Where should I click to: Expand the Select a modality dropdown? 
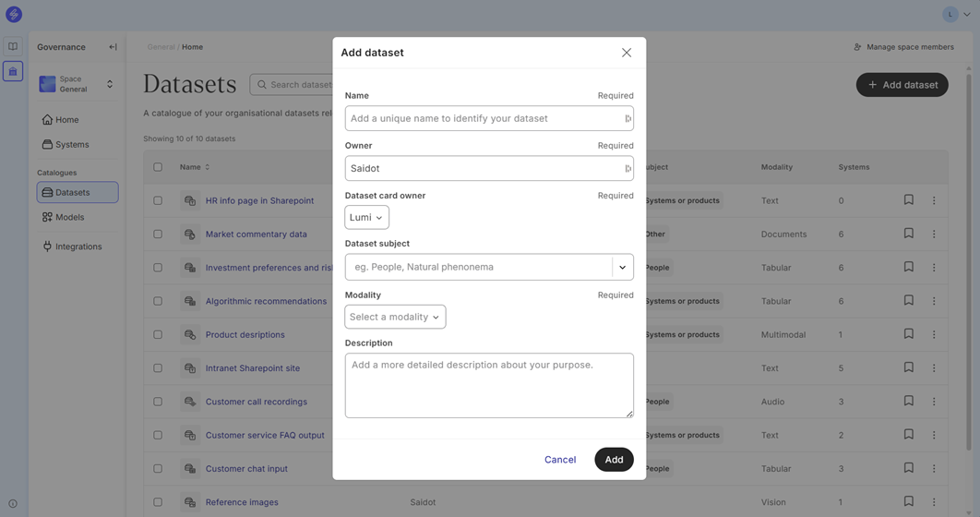pos(395,317)
